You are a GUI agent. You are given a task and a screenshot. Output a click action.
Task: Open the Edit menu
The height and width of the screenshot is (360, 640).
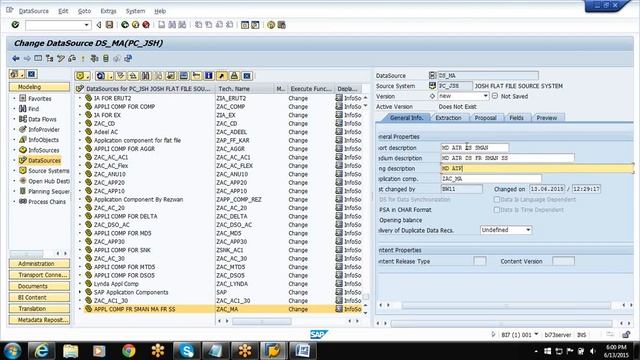tap(63, 11)
